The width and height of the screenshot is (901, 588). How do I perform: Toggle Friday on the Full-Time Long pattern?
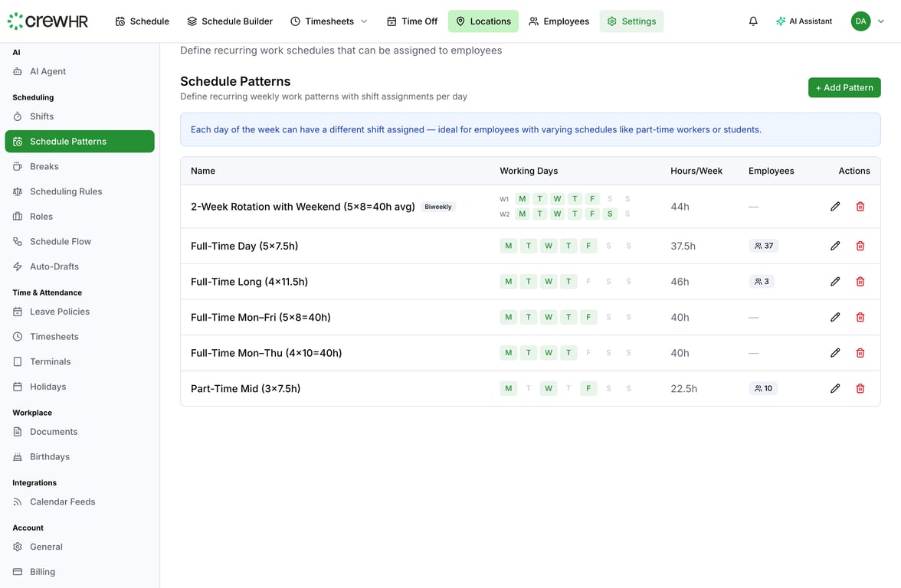(x=588, y=281)
